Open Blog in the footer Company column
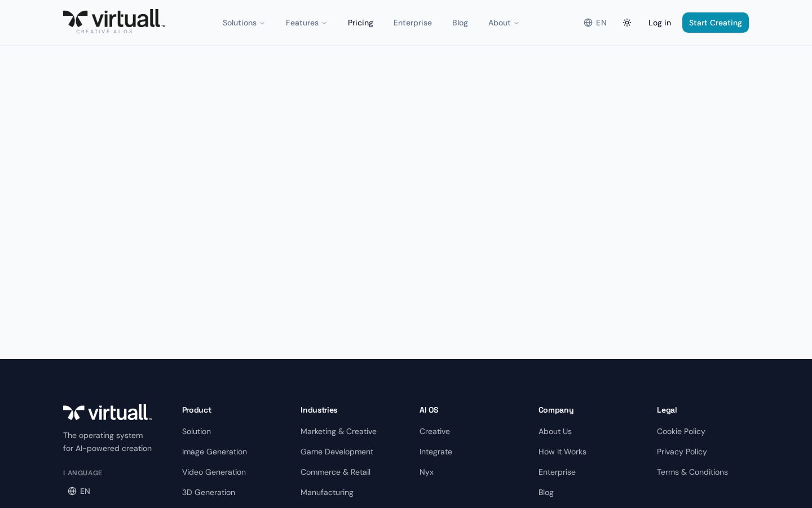 tap(546, 492)
